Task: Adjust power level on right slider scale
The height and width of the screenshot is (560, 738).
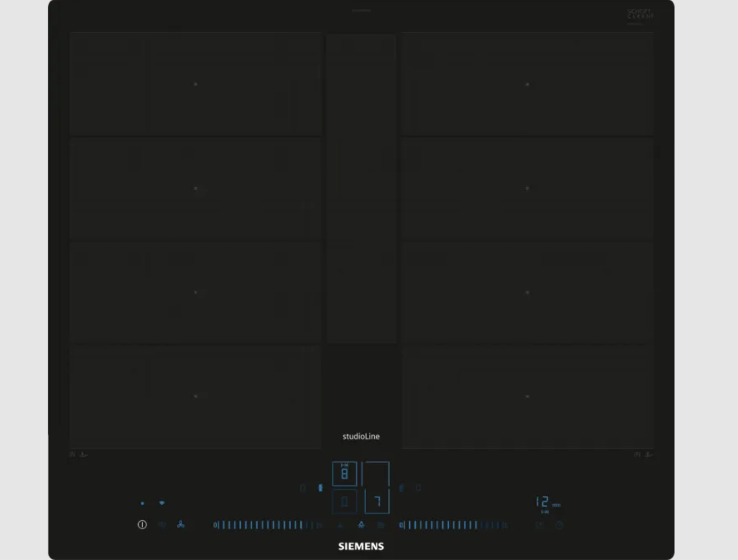Action: tap(452, 525)
